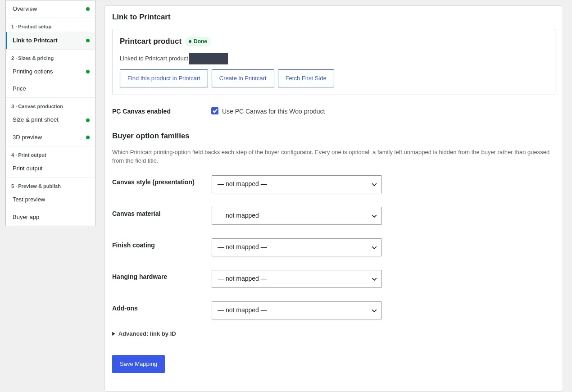Click the 'Canvas style (presentation)' field label
The height and width of the screenshot is (392, 572).
(x=153, y=182)
